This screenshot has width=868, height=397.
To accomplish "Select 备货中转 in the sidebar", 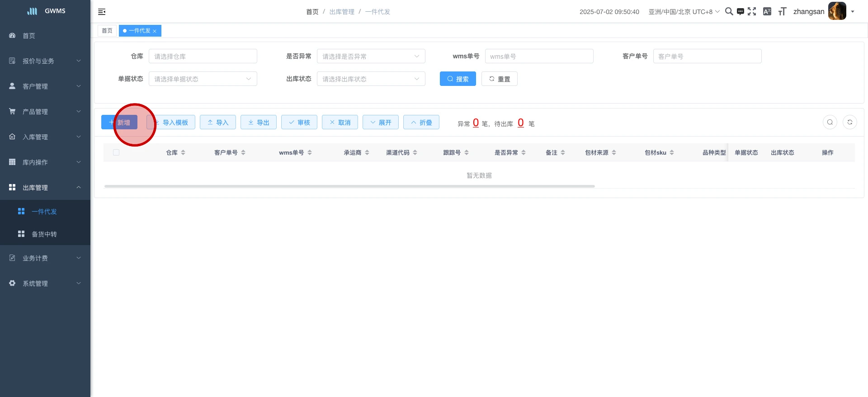I will click(44, 234).
